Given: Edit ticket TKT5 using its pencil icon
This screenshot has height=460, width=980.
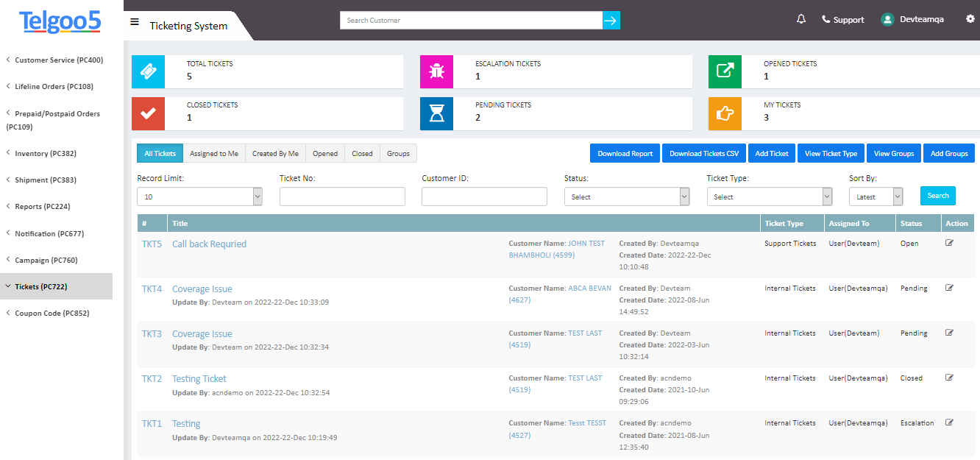Looking at the screenshot, I should [x=949, y=241].
